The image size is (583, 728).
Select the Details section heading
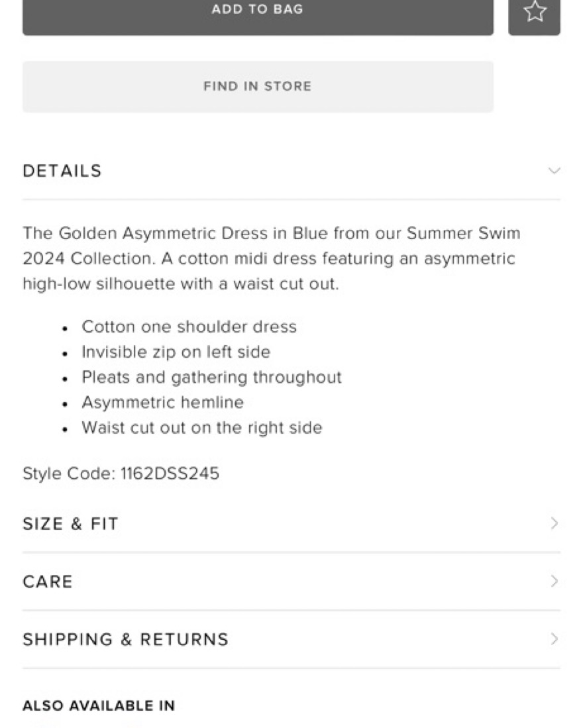(62, 171)
